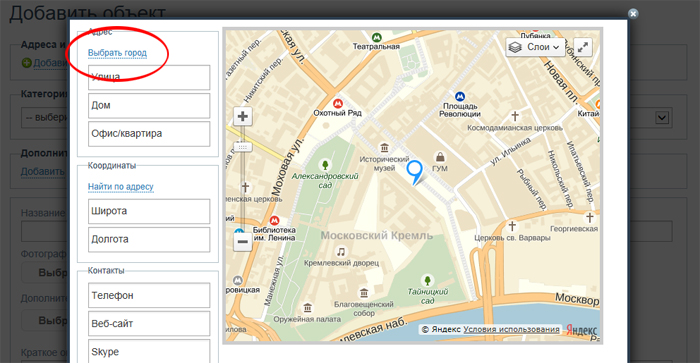Viewport: 700px width, 363px height.
Task: Click Александровский сад tree icon
Action: tap(325, 165)
